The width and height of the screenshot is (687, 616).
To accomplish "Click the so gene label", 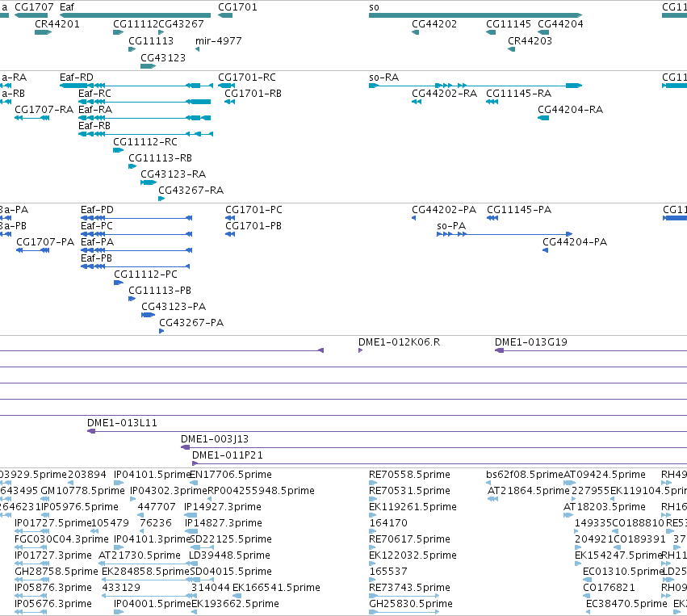I will [x=374, y=7].
